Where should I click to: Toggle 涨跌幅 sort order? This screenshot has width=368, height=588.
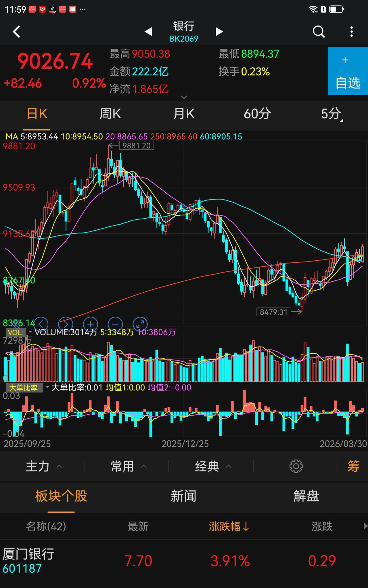pos(229,527)
